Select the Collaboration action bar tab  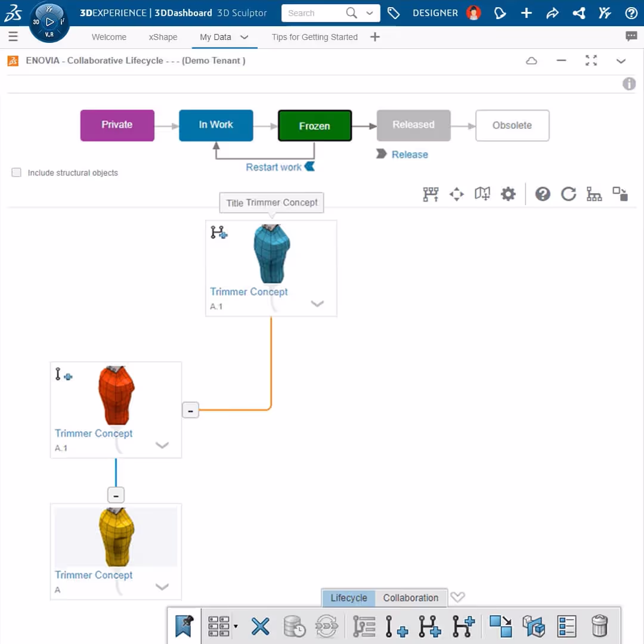tap(411, 597)
